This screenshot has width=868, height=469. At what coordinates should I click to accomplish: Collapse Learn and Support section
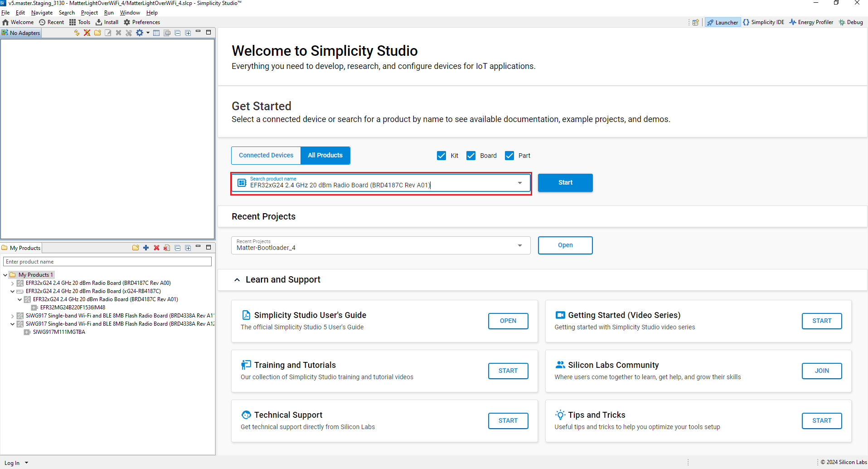237,280
